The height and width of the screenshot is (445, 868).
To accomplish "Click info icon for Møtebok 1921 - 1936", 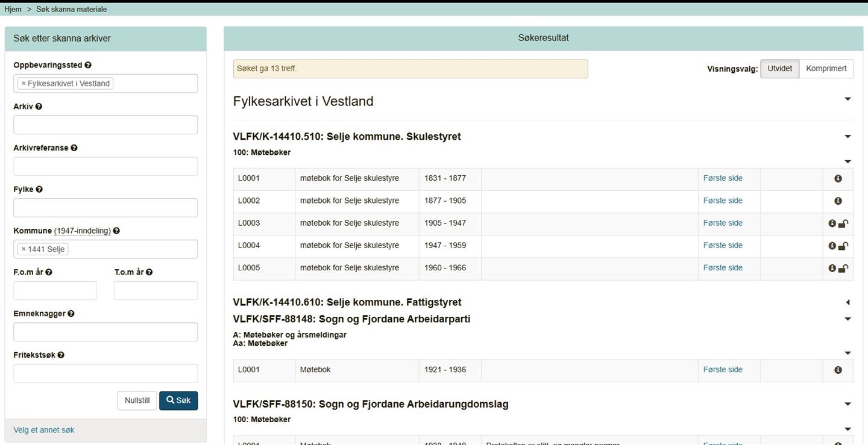I will point(838,370).
